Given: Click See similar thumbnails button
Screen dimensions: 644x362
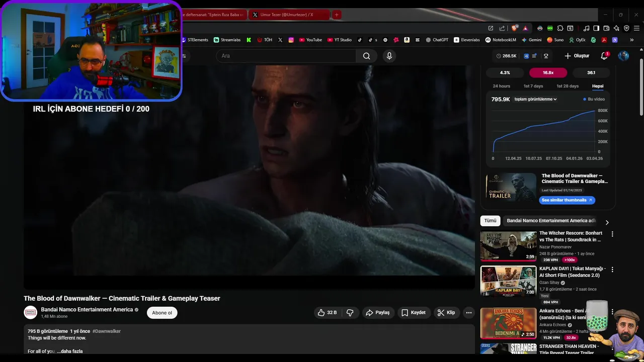Looking at the screenshot, I should tap(567, 200).
